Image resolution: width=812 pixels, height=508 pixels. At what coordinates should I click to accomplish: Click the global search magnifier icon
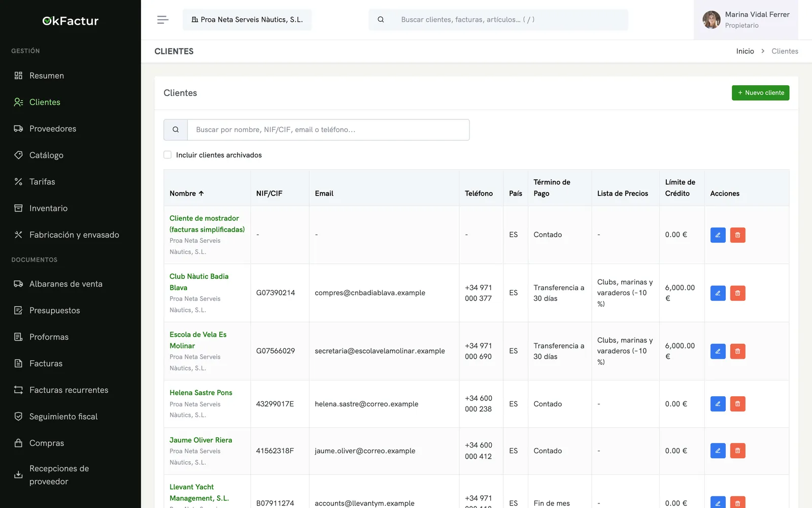[381, 20]
